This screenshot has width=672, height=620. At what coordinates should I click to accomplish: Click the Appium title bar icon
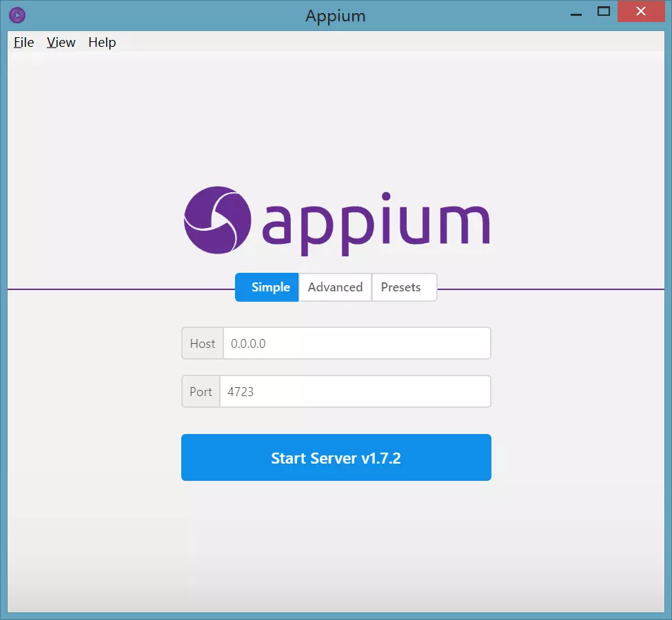17,15
